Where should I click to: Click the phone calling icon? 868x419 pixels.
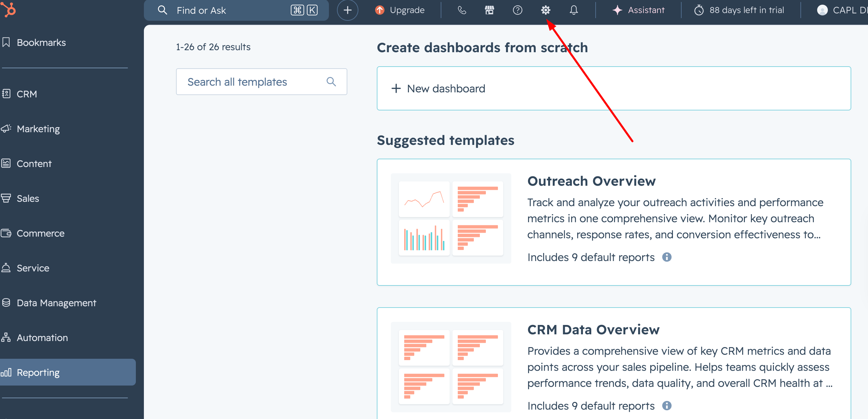click(462, 10)
